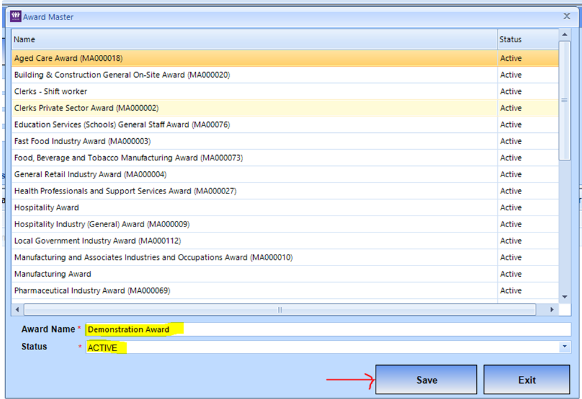Click Active status of Pharmaceutical Industry Award
Viewport: 582px width, 399px height.
pyautogui.click(x=511, y=291)
